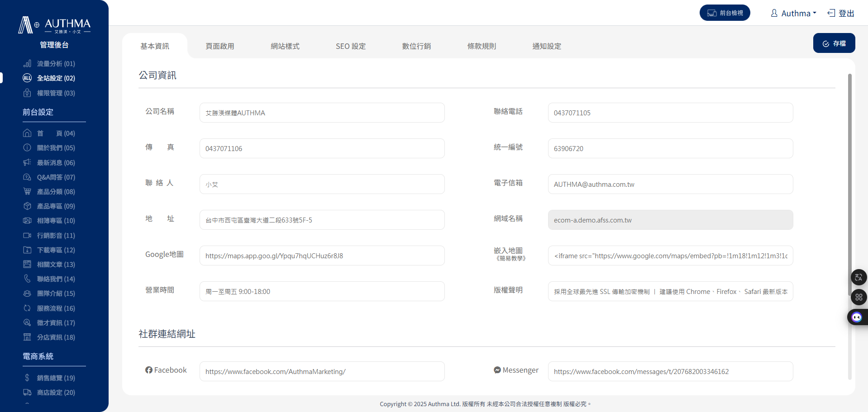Switch to the 頁面啟用 tab

click(220, 46)
